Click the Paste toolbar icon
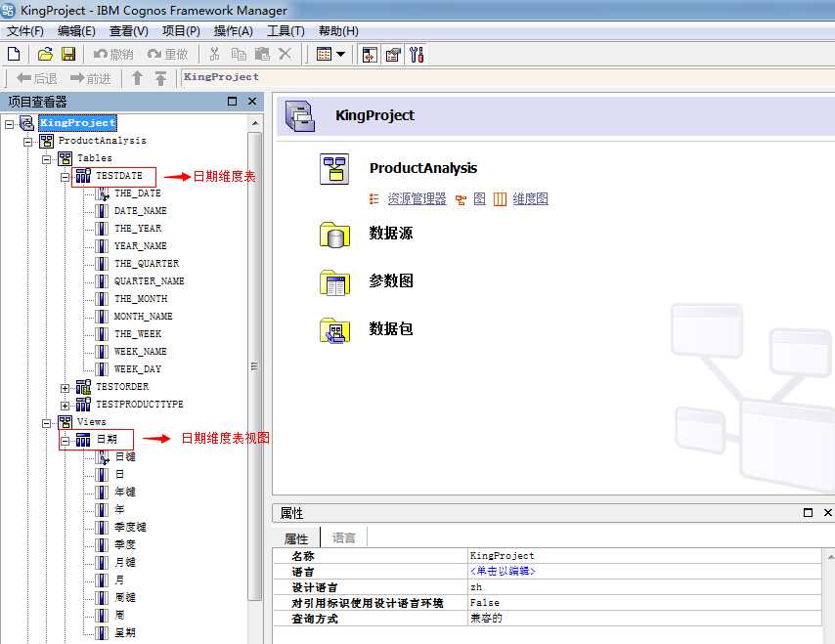 (262, 54)
